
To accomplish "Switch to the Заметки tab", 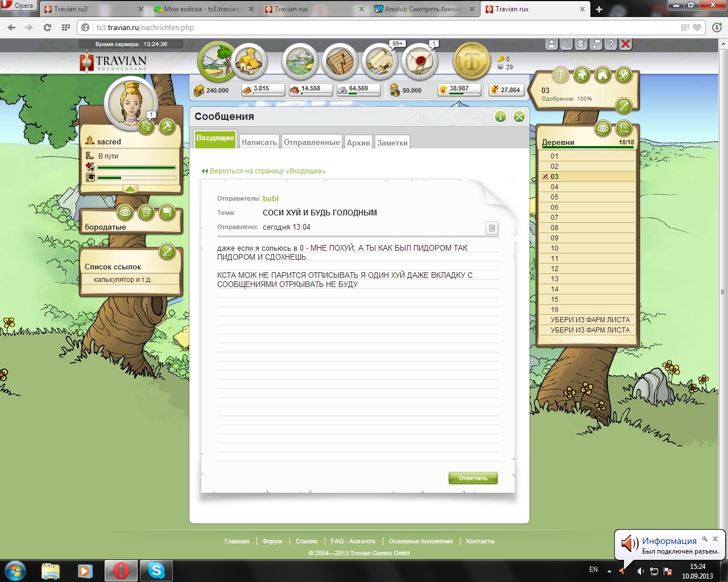I will 392,143.
